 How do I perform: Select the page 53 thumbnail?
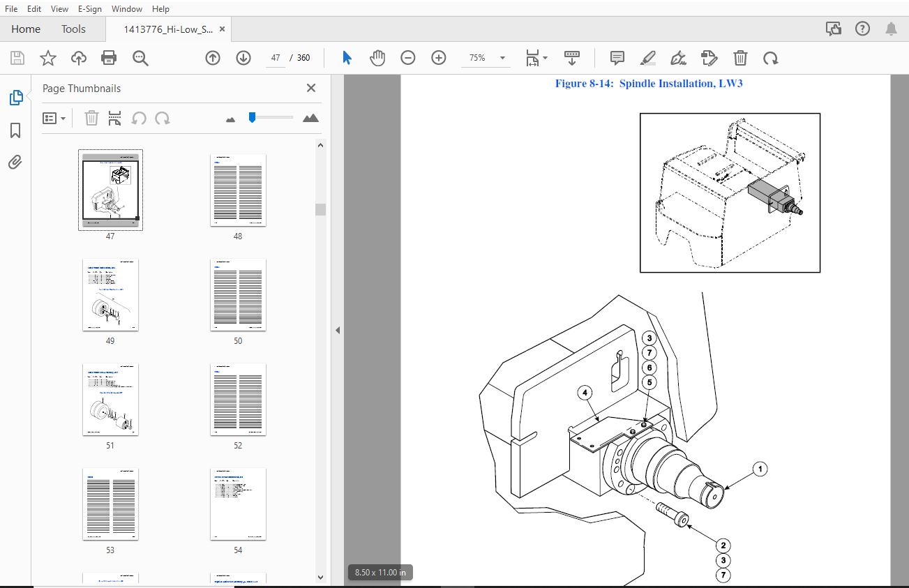(111, 504)
